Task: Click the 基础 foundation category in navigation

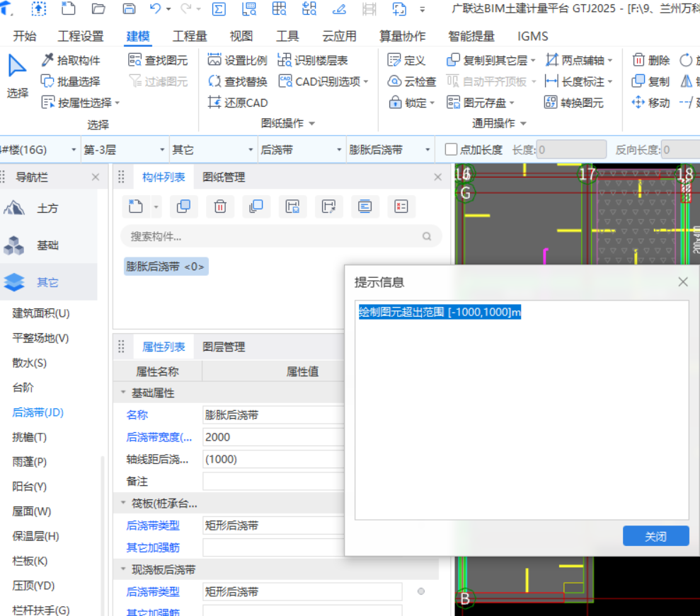Action: pos(48,245)
